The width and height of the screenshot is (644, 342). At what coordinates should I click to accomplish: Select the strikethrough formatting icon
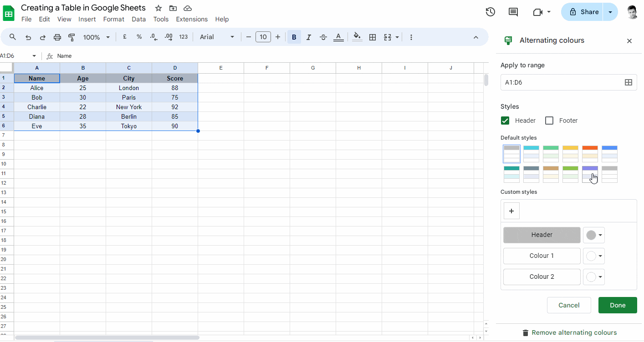click(323, 37)
